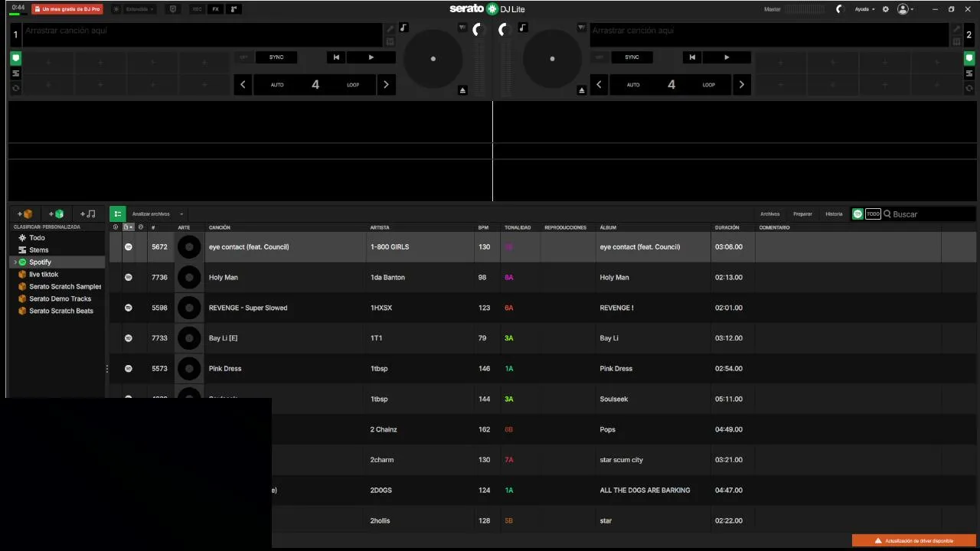Open the Serato logo menu

coord(487,9)
